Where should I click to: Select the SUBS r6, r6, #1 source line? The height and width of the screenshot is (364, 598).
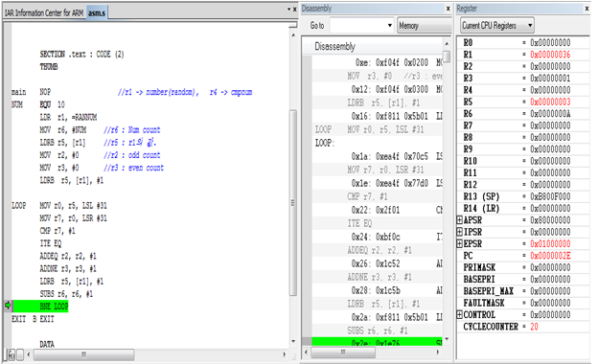[x=66, y=294]
